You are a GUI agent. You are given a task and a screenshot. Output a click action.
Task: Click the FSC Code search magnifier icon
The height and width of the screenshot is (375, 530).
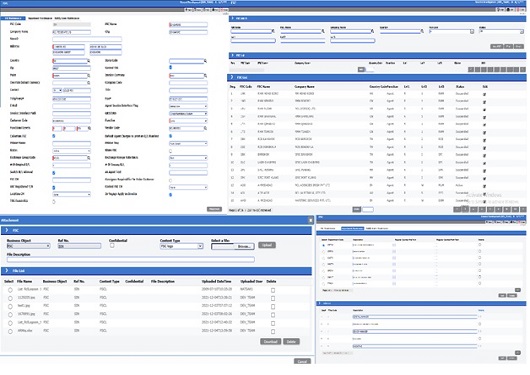pyautogui.click(x=273, y=31)
